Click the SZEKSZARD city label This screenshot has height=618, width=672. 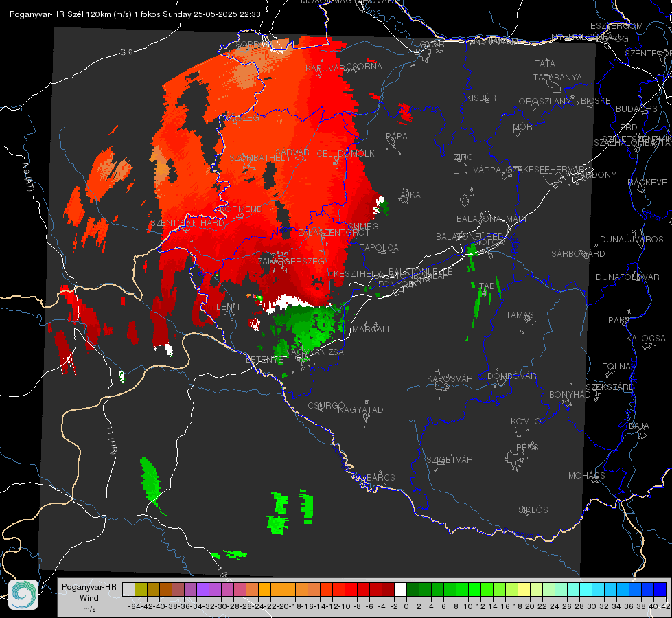pyautogui.click(x=609, y=387)
